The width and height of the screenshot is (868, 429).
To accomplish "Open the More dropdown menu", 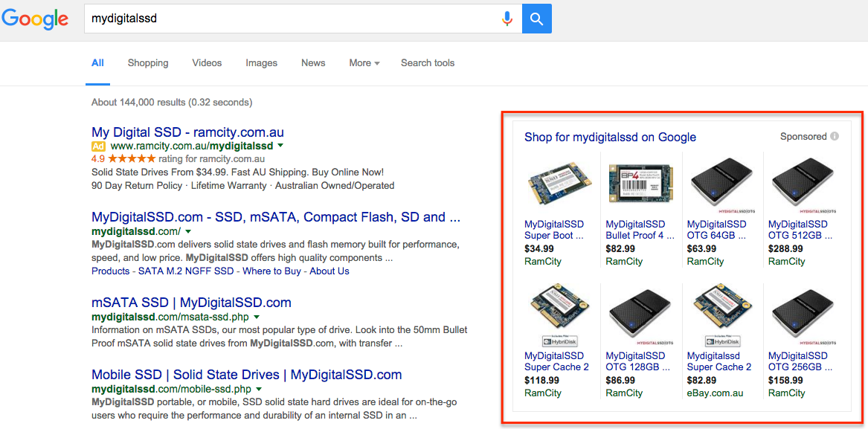I will coord(364,63).
